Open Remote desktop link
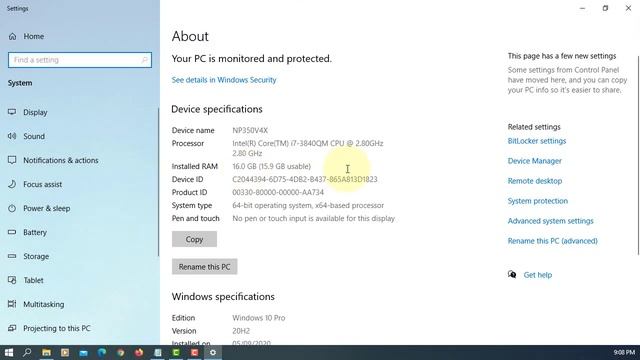The height and width of the screenshot is (360, 640). click(535, 181)
